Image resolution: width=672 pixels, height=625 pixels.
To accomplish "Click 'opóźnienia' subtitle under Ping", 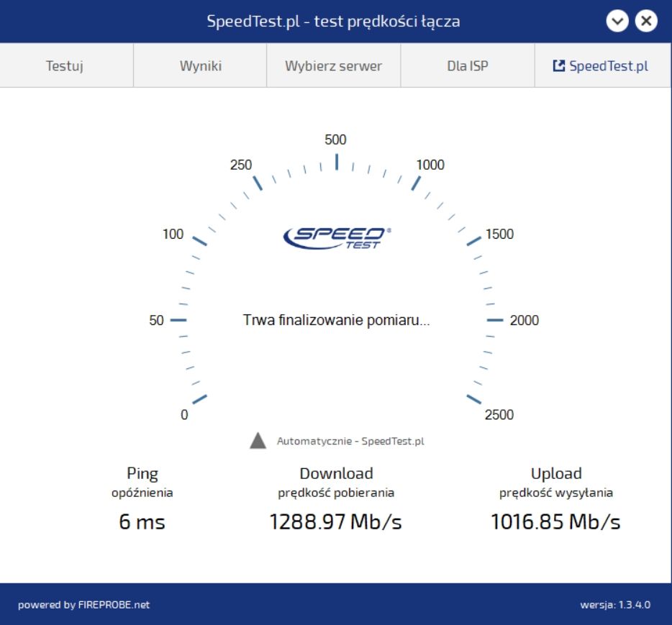I will [142, 493].
